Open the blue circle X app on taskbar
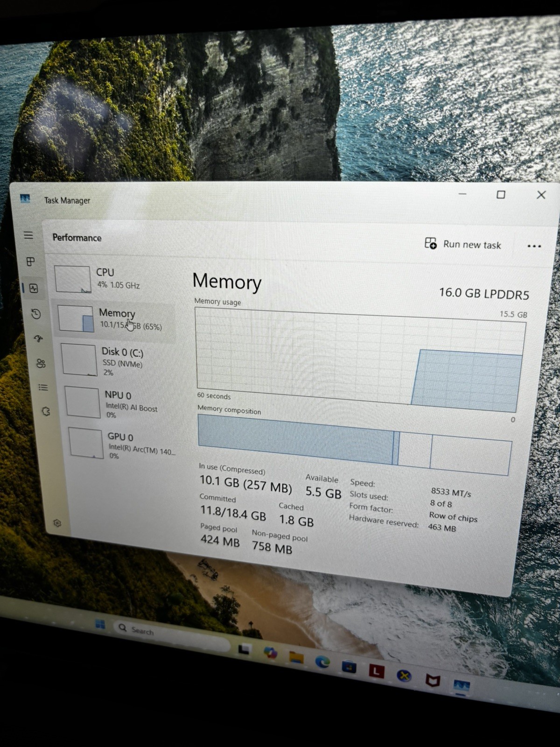 404,676
